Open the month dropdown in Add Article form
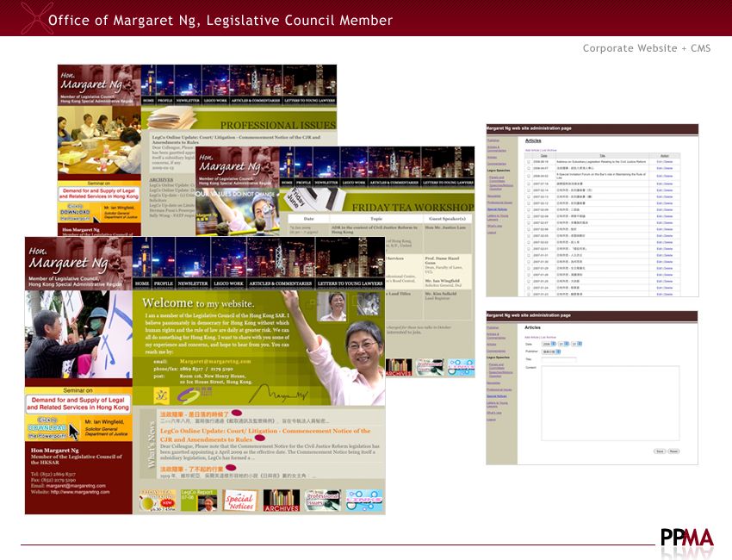 click(563, 344)
